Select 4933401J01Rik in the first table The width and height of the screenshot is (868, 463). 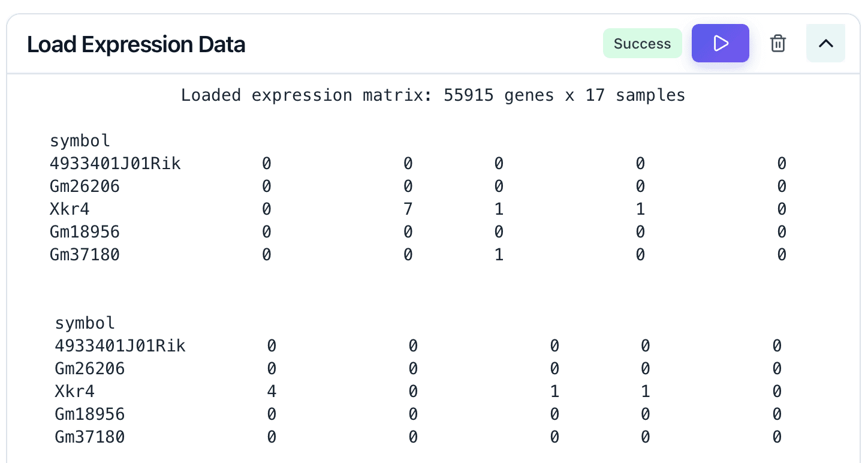click(115, 164)
